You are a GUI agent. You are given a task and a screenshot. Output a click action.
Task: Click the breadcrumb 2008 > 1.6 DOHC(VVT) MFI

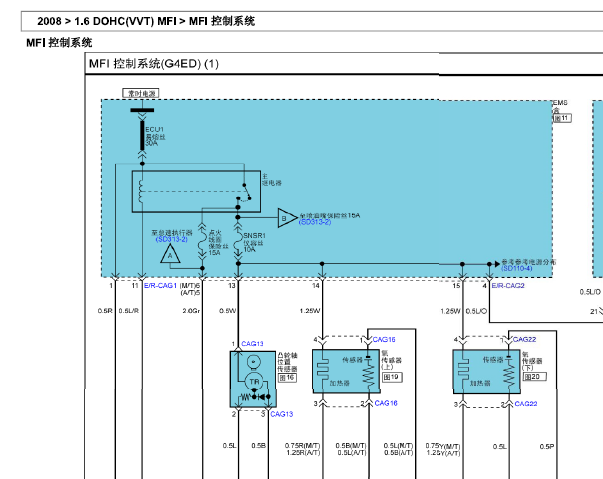(x=107, y=21)
